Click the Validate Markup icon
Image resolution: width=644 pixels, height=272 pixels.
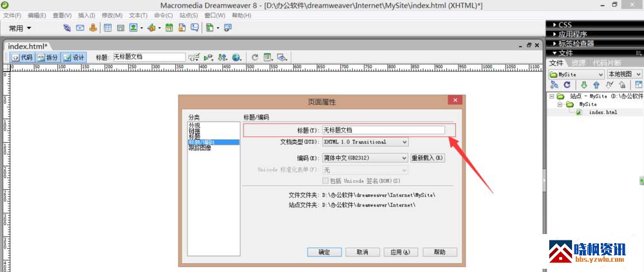(x=194, y=57)
